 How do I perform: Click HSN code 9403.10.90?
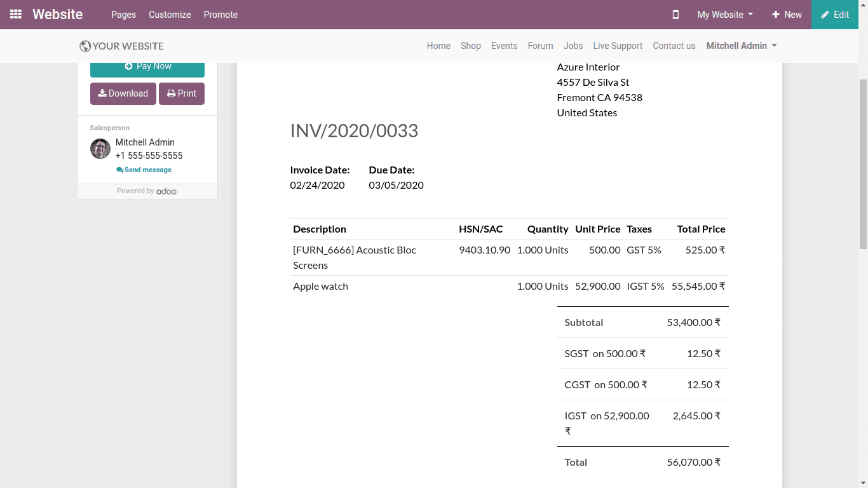[x=484, y=250]
